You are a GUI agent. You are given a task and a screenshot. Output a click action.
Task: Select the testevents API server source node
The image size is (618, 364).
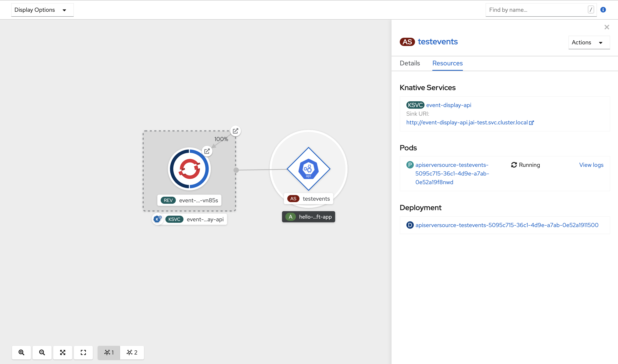[309, 169]
